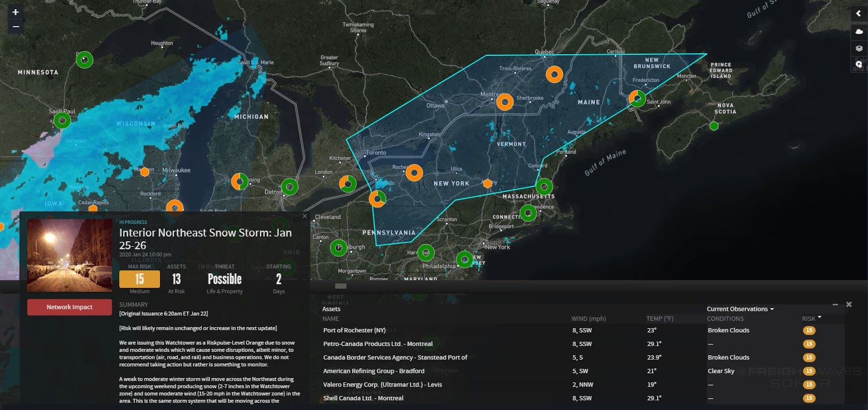Click the snowy street storm thumbnail

69,255
